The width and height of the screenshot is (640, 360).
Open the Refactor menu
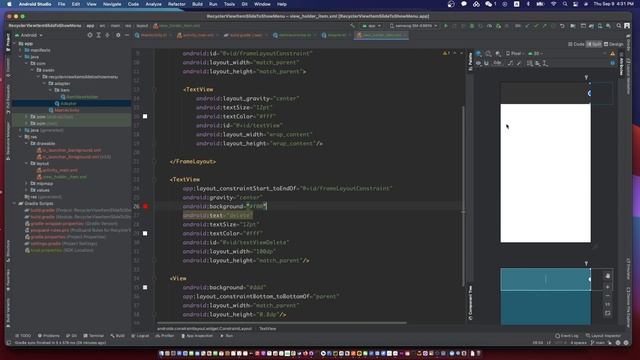tap(177, 4)
